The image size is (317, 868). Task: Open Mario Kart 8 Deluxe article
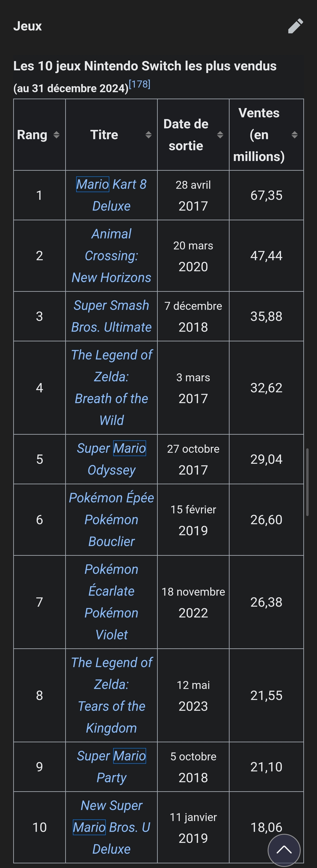pyautogui.click(x=111, y=195)
